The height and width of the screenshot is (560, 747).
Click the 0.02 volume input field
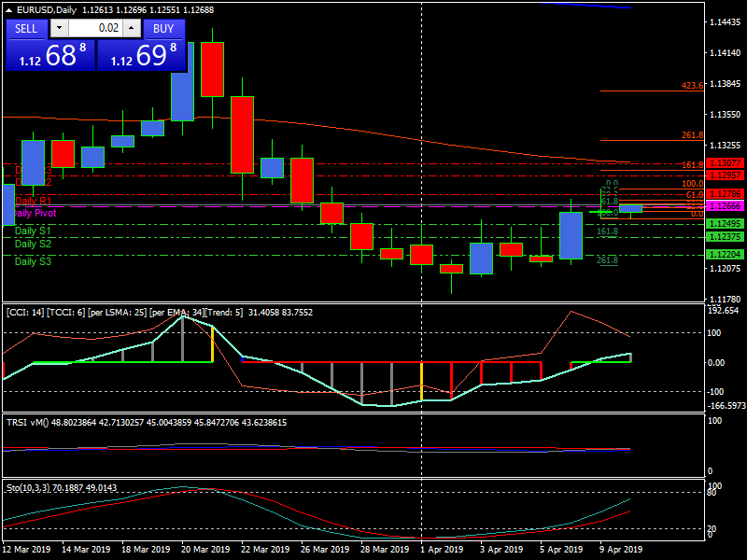96,28
